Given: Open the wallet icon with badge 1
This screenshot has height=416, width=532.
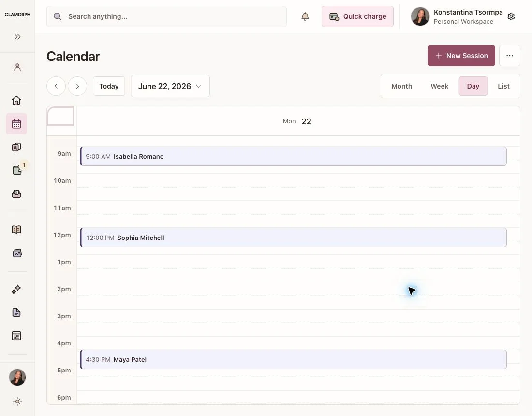Looking at the screenshot, I should click(17, 170).
